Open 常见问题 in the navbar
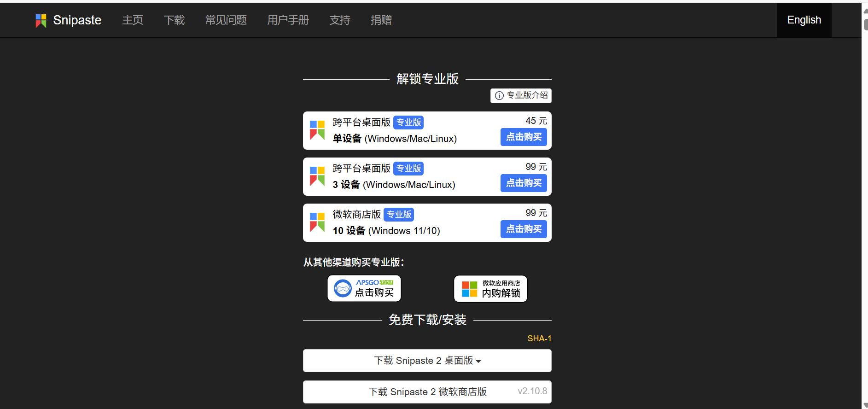Image resolution: width=868 pixels, height=409 pixels. pos(226,20)
